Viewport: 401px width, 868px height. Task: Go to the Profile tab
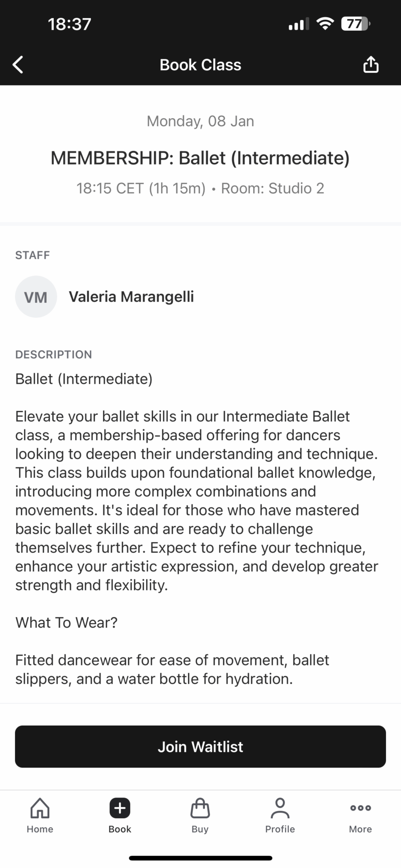click(x=280, y=815)
